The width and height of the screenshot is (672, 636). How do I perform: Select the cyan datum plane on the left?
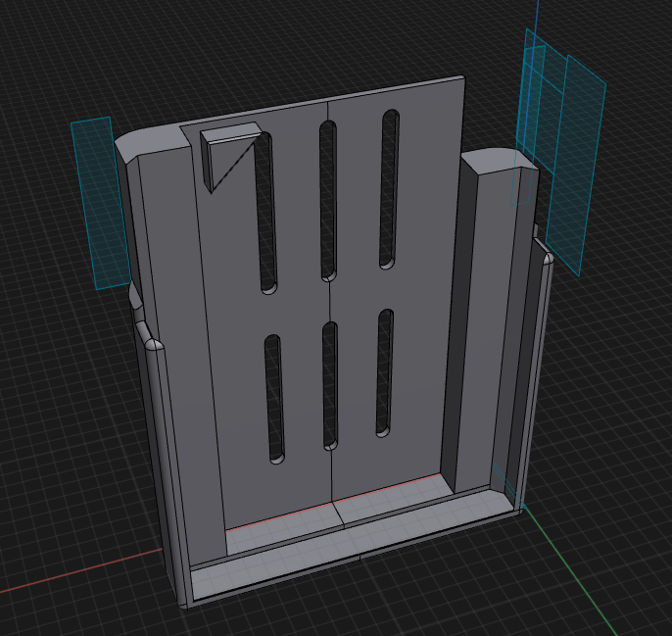[101, 203]
